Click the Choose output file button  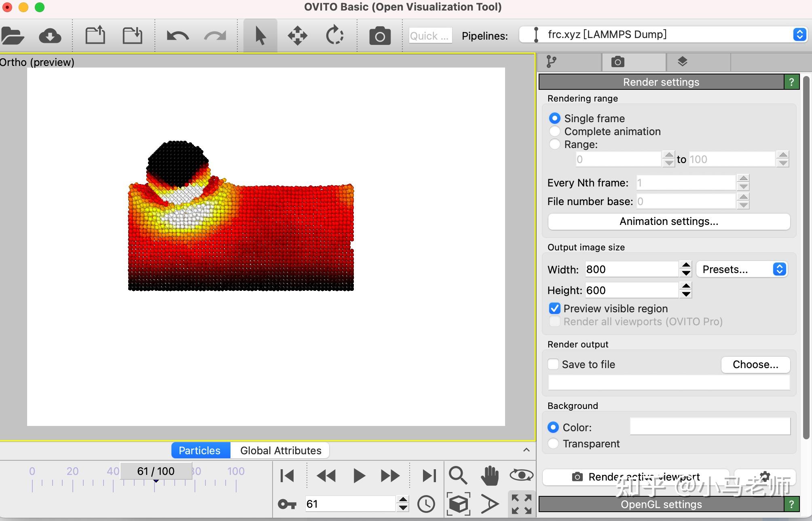(x=755, y=364)
